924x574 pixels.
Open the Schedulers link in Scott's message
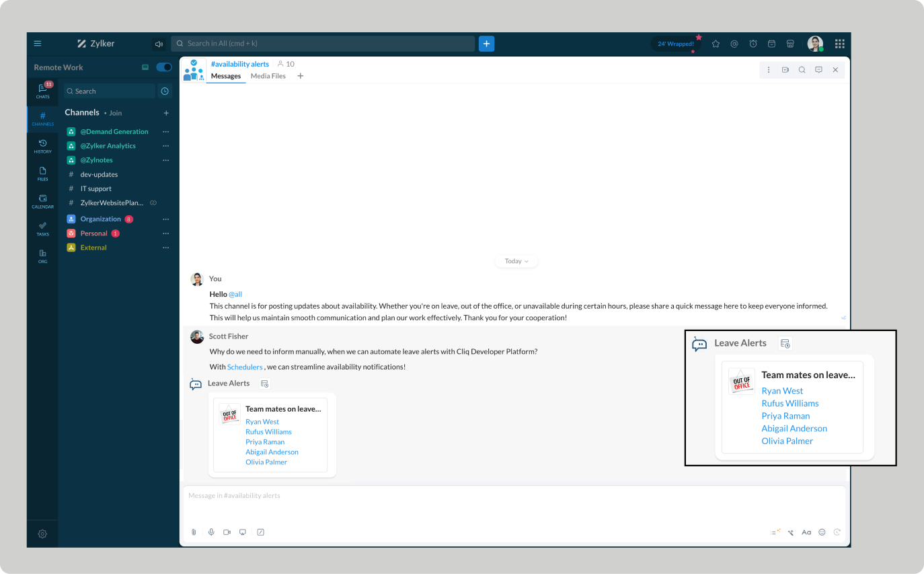click(x=245, y=367)
